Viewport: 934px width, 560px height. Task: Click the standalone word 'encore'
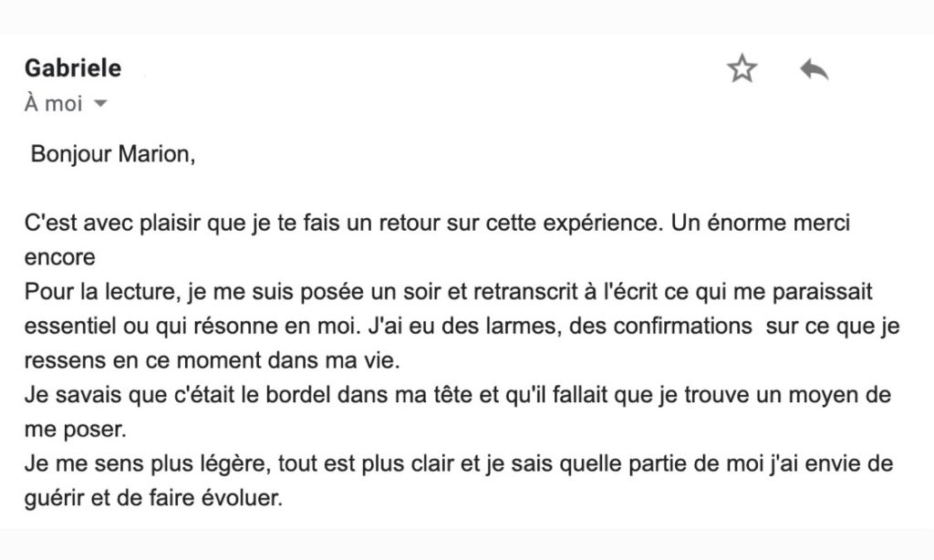[59, 258]
